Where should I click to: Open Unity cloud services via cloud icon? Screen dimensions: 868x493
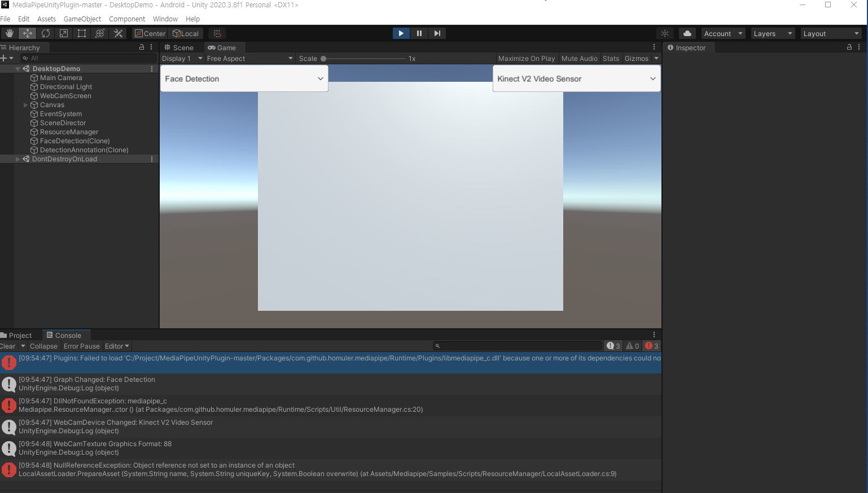[687, 33]
